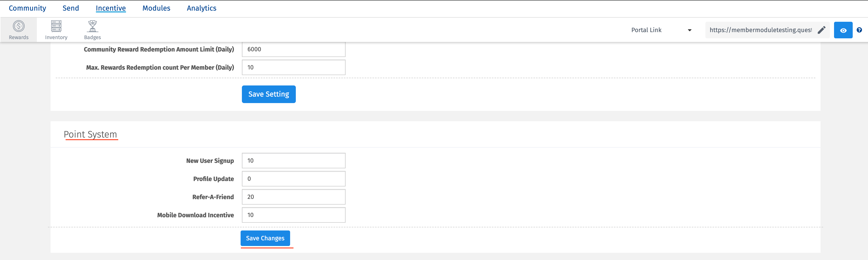Click the Inventory server-stack icon
Screen dimensions: 868x260
click(56, 24)
